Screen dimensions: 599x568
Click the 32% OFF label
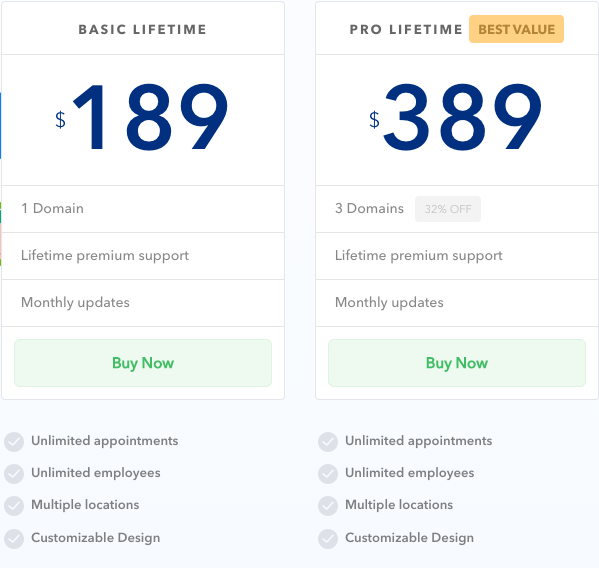click(448, 209)
